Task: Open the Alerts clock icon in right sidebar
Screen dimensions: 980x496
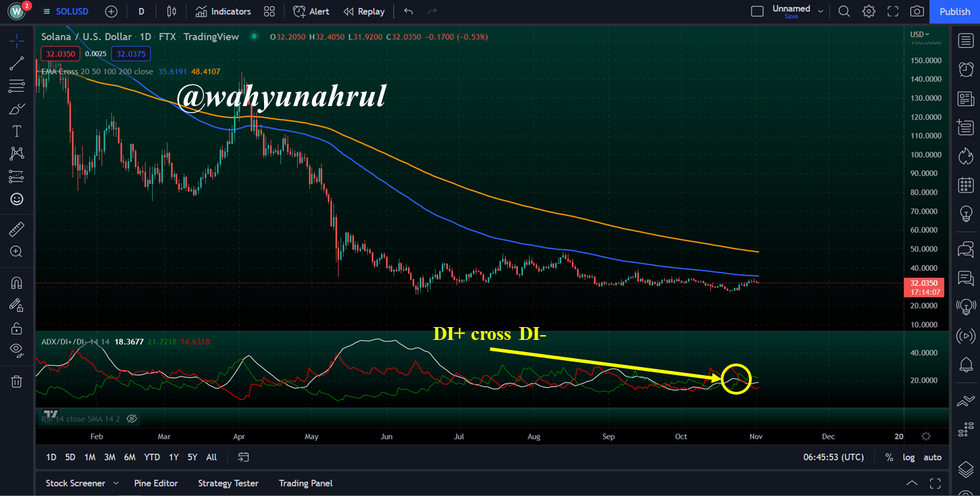Action: pyautogui.click(x=965, y=70)
